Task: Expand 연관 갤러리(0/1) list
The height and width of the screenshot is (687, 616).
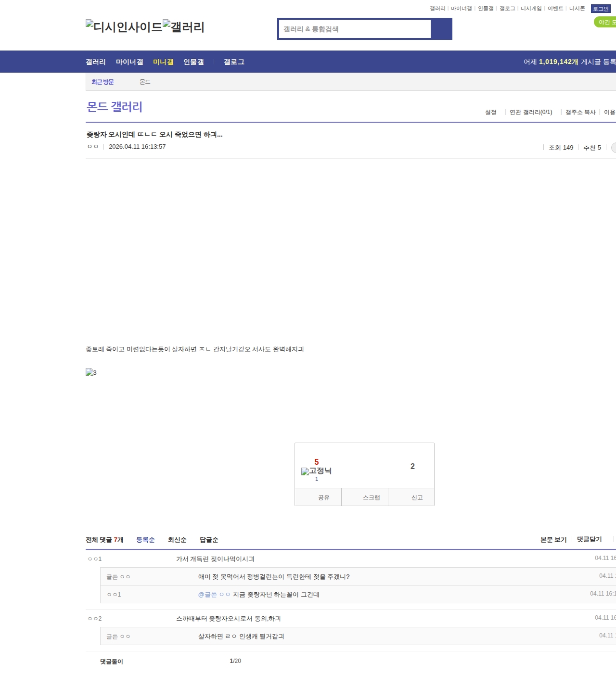Action: [x=531, y=112]
